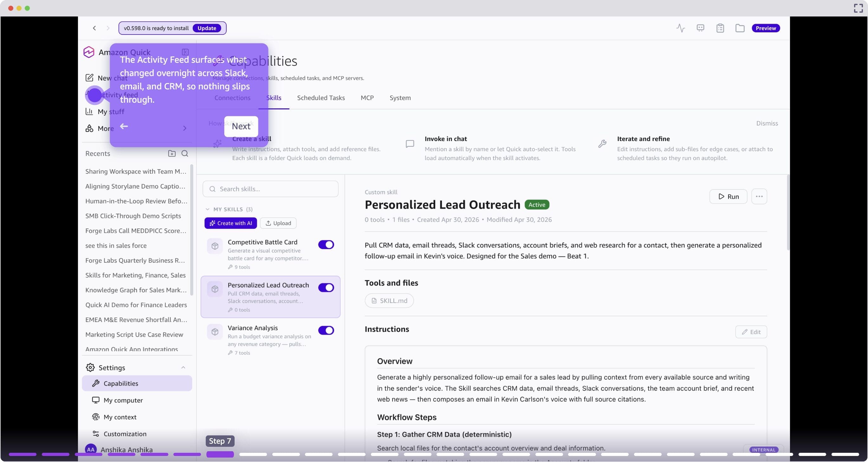868x462 pixels.
Task: Switch to the Skills tab
Action: [x=274, y=98]
